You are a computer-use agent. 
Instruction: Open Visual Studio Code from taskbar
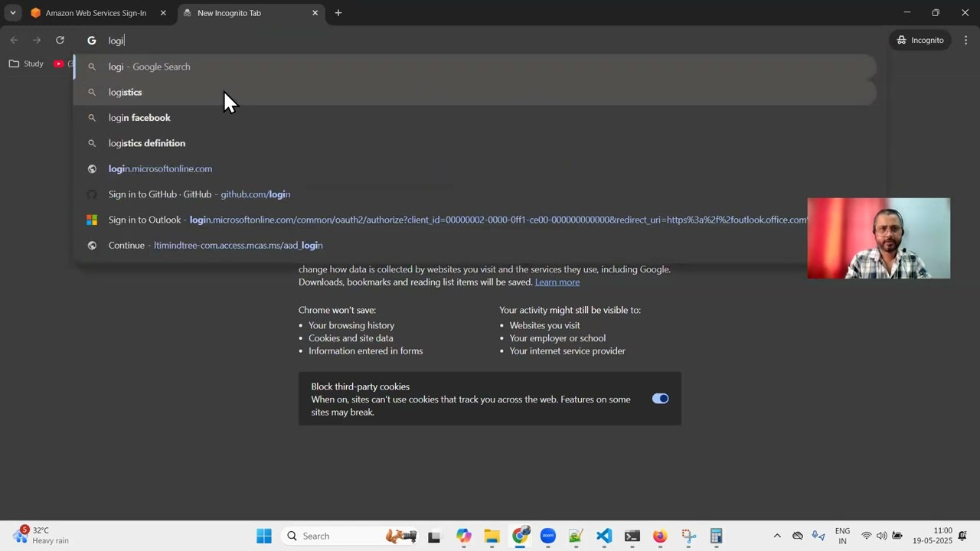604,536
